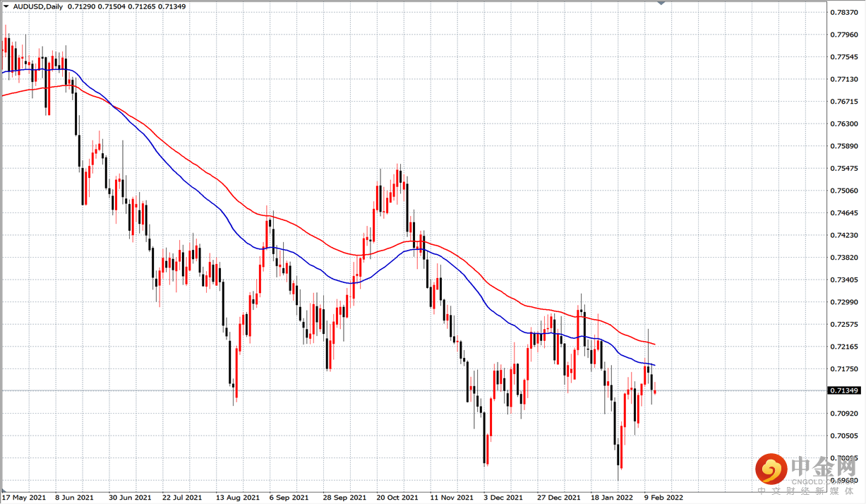Click date label 9 Feb 2022
The width and height of the screenshot is (866, 504).
point(664,497)
